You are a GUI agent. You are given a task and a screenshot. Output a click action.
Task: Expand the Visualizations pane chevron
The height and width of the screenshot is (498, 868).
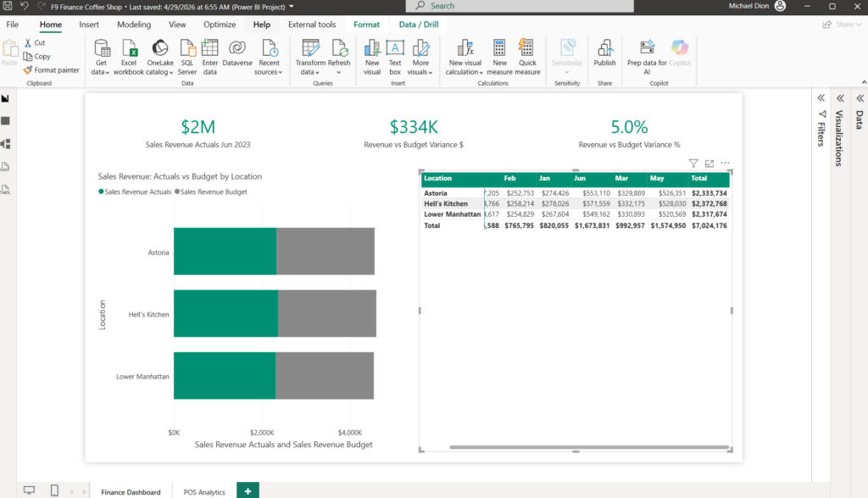pos(840,98)
